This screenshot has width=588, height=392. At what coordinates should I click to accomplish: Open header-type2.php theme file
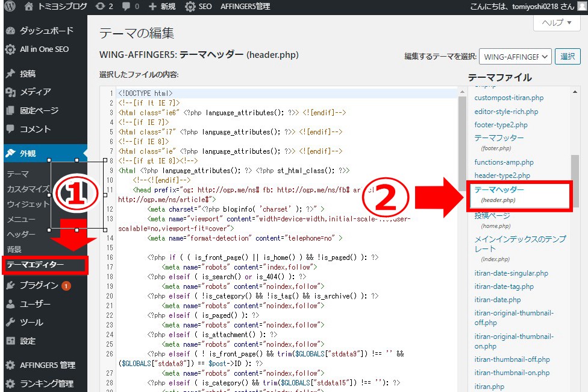[502, 175]
